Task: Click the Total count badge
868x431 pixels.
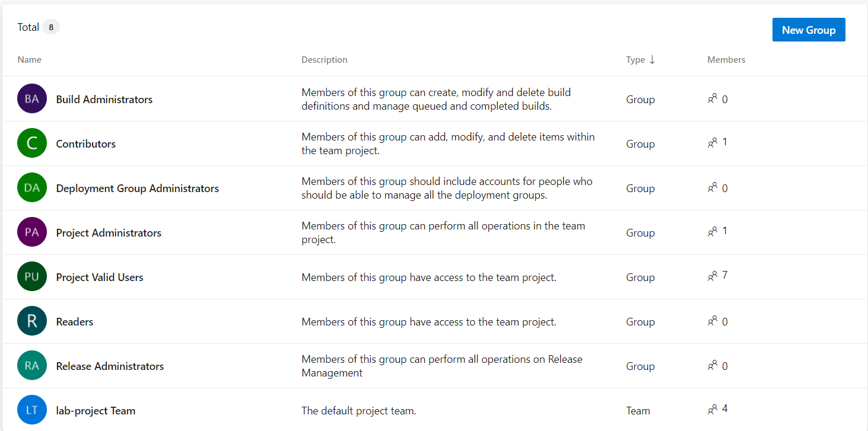Action: click(x=51, y=27)
